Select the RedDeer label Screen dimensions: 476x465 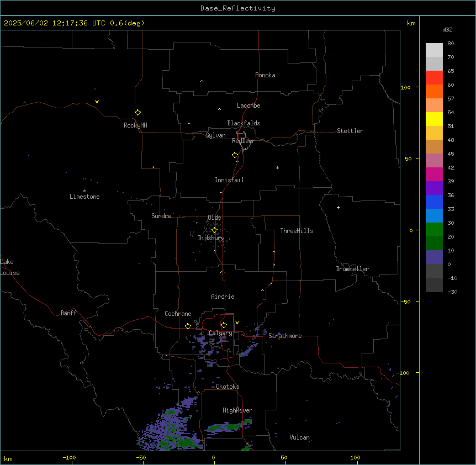click(x=243, y=141)
